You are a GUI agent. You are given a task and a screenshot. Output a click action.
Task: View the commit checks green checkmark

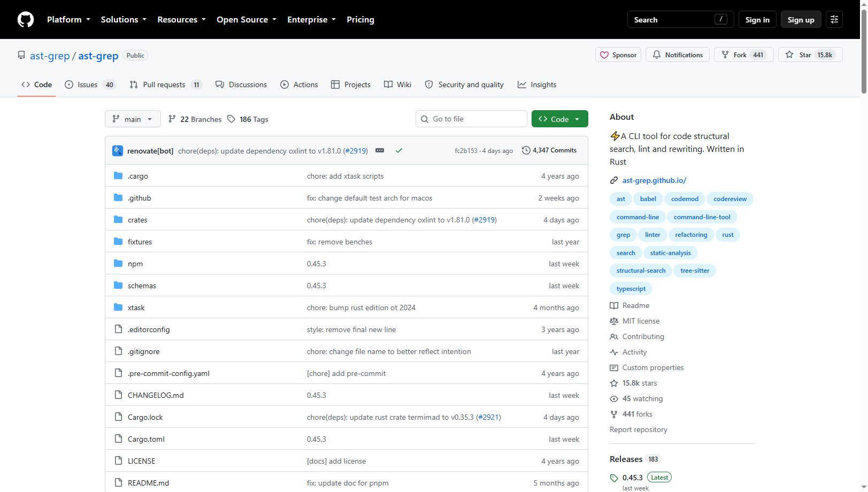coord(399,151)
